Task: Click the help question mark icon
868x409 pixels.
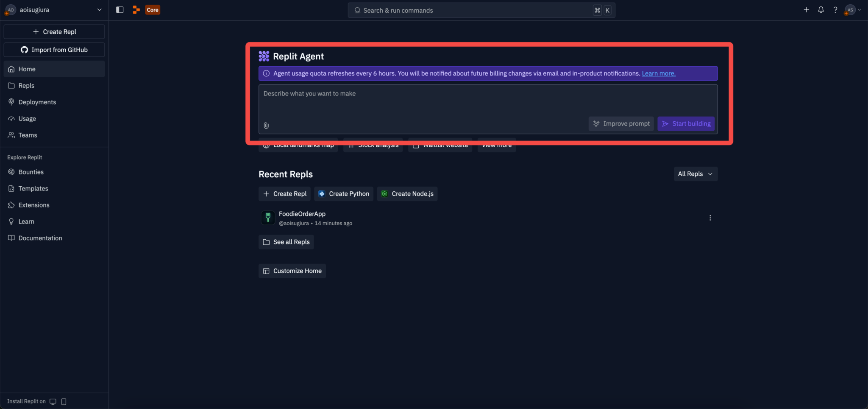Action: click(x=835, y=10)
